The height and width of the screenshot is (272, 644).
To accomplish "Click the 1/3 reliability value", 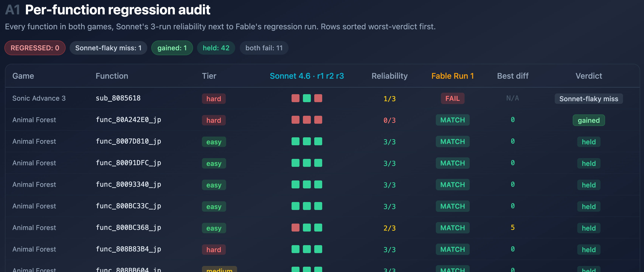I will 390,99.
